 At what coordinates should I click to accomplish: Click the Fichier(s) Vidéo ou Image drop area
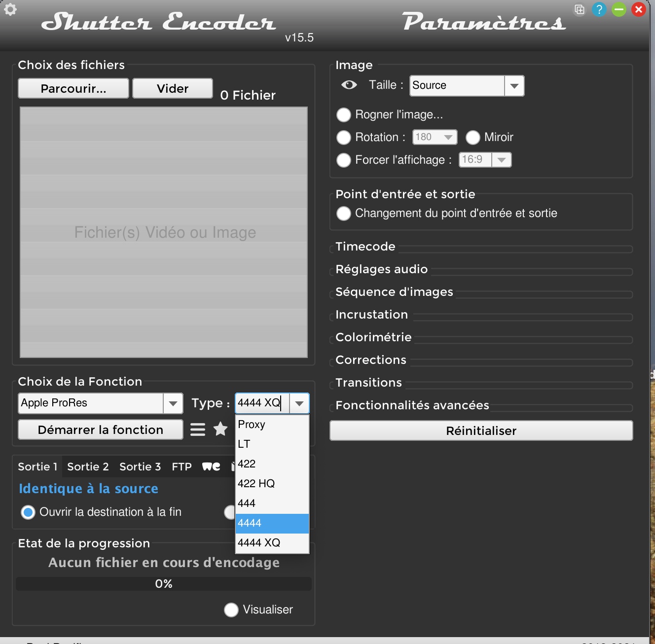(164, 232)
